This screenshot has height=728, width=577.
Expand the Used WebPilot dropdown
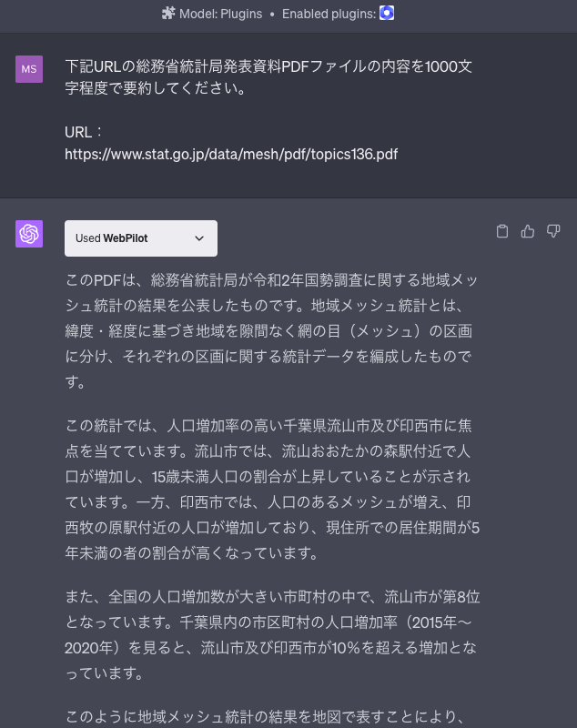pyautogui.click(x=140, y=238)
